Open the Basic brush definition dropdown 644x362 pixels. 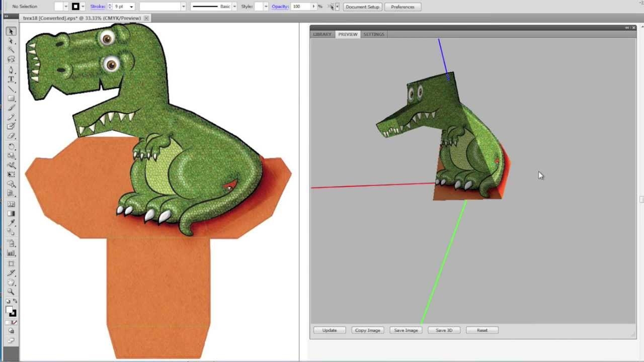(x=234, y=7)
